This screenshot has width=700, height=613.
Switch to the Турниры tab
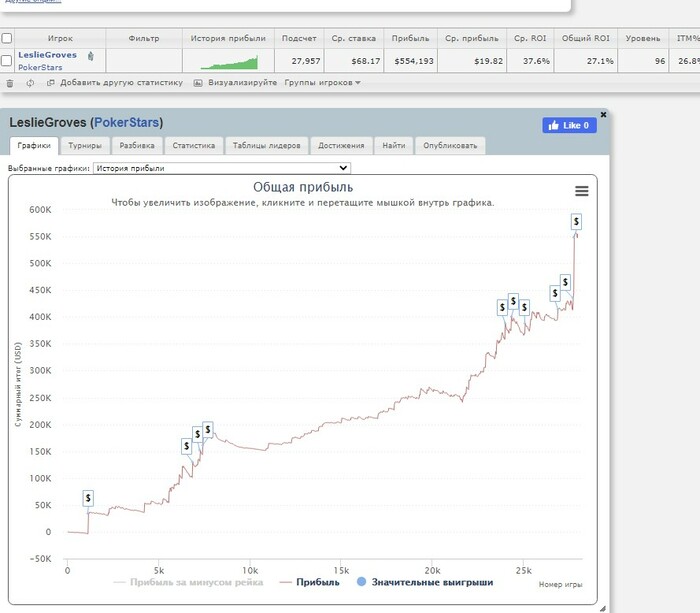[x=85, y=146]
